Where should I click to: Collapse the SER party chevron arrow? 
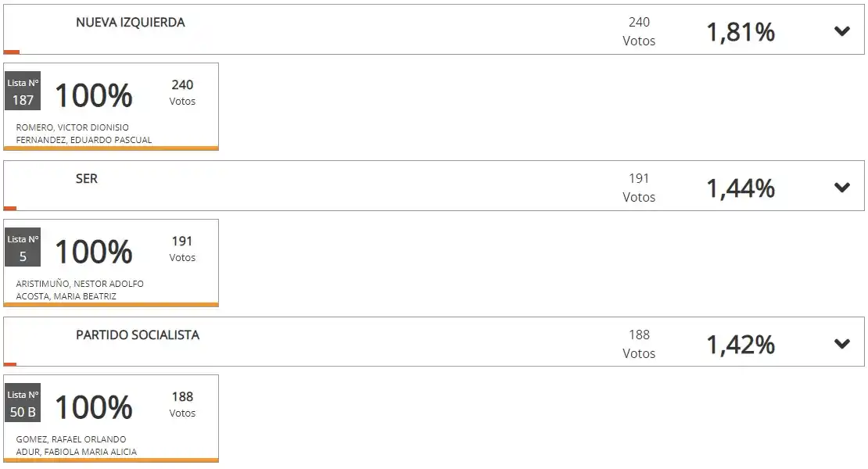tap(841, 188)
